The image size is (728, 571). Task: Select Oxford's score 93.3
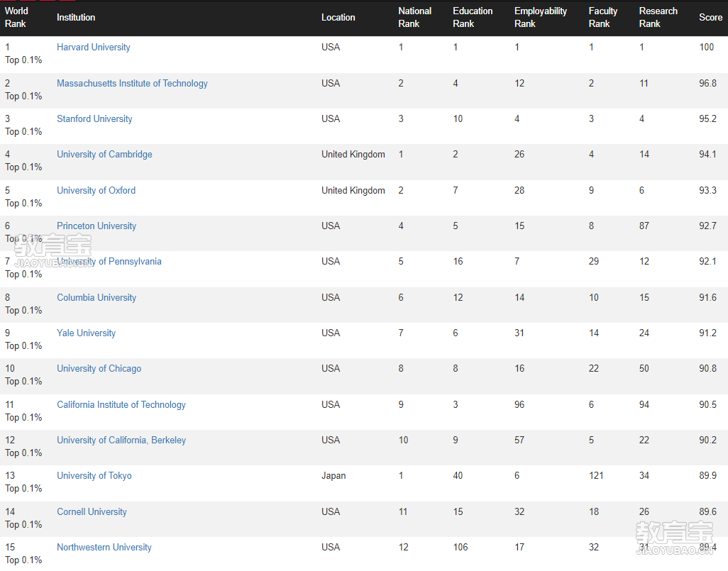[x=707, y=190]
